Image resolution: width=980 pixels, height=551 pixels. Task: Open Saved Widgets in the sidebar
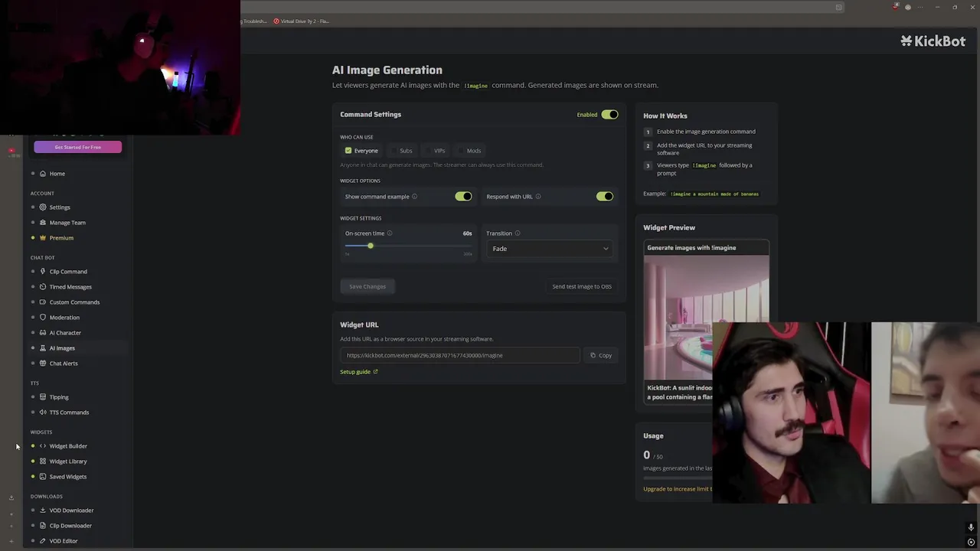(67, 477)
